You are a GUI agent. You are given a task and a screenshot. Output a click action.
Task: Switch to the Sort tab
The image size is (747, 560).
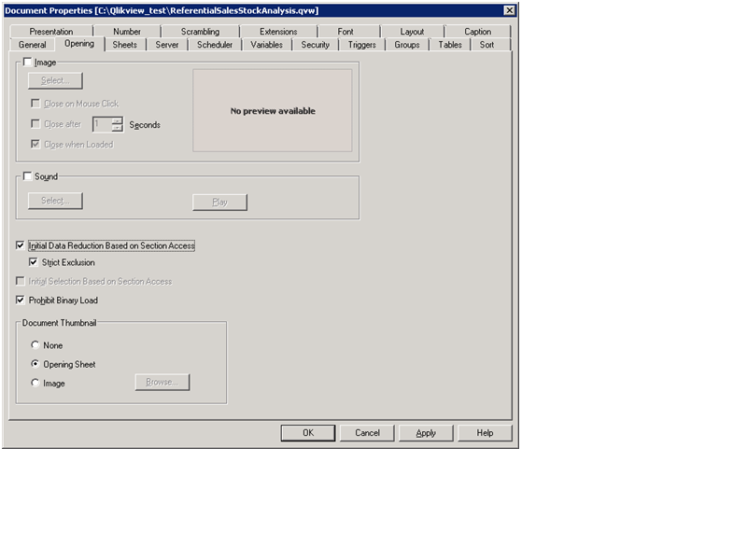coord(486,45)
